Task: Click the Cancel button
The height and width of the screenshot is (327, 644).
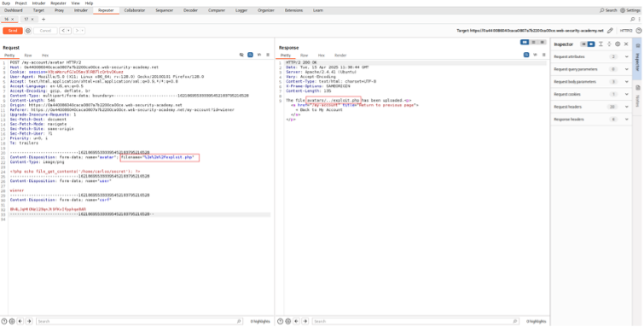Action: pyautogui.click(x=45, y=31)
